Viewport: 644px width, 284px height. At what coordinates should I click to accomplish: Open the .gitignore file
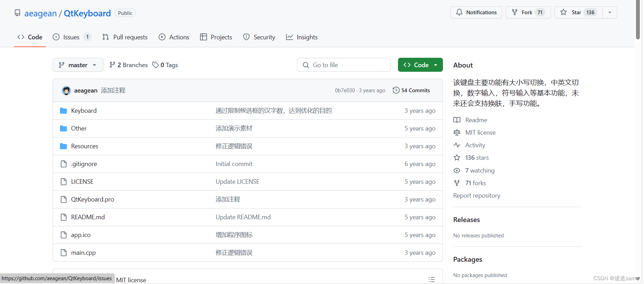84,164
